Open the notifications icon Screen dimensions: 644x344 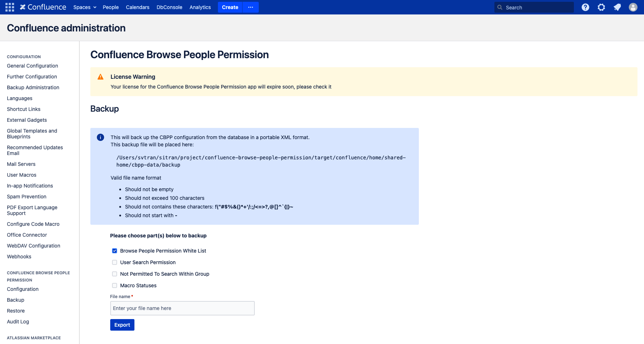617,7
